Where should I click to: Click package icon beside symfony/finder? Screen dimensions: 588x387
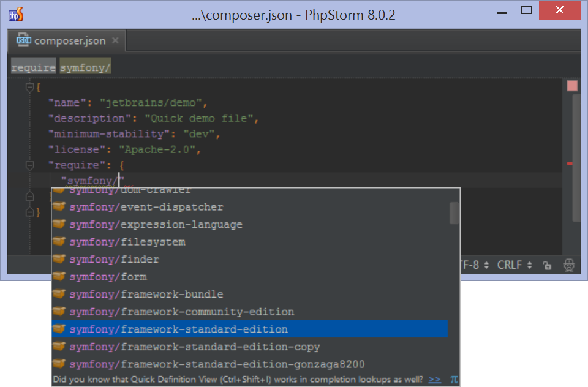click(x=59, y=259)
